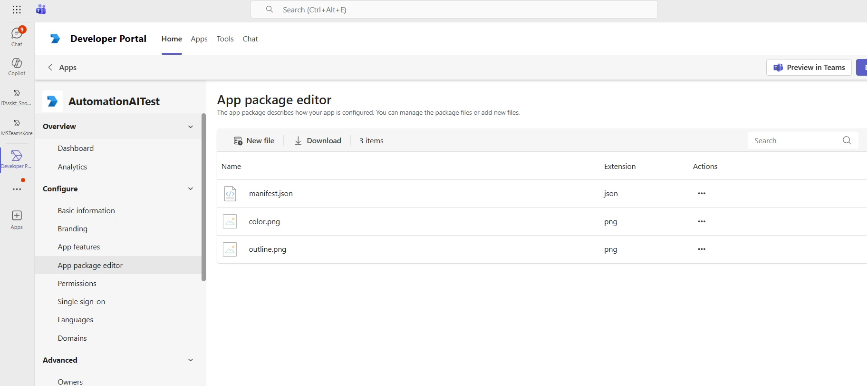The width and height of the screenshot is (868, 386).
Task: Go back using the Apps chevron
Action: (50, 67)
